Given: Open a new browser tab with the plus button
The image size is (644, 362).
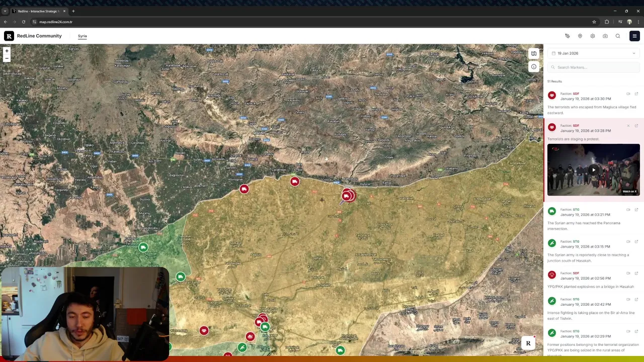Looking at the screenshot, I should (73, 11).
